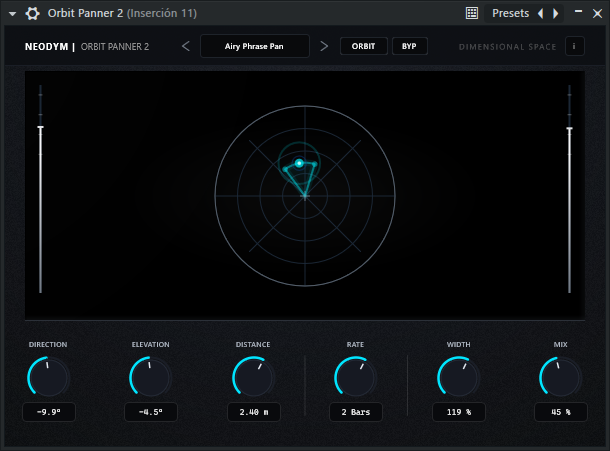Toggle the BYP bypass button
This screenshot has height=451, width=610.
409,46
